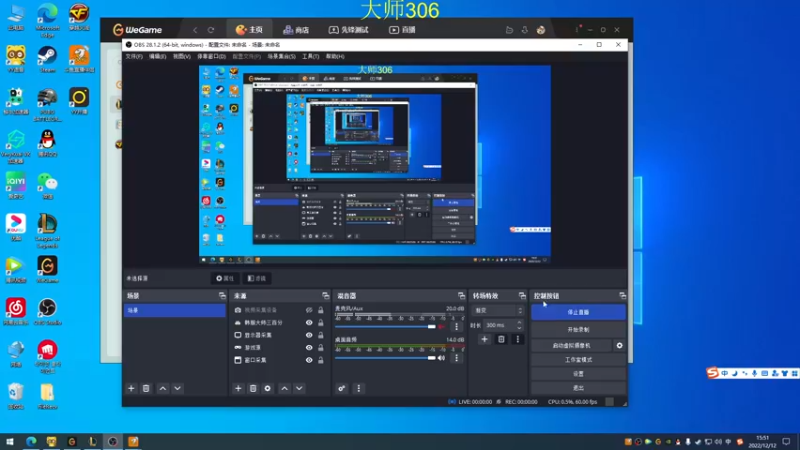This screenshot has width=800, height=450.
Task: Open the transition three-dot properties menu
Action: (518, 339)
